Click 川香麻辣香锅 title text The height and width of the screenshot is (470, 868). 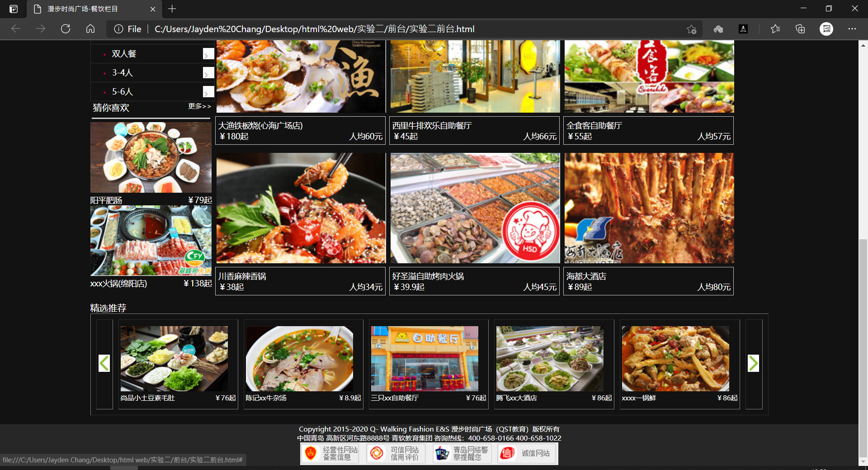pos(242,276)
